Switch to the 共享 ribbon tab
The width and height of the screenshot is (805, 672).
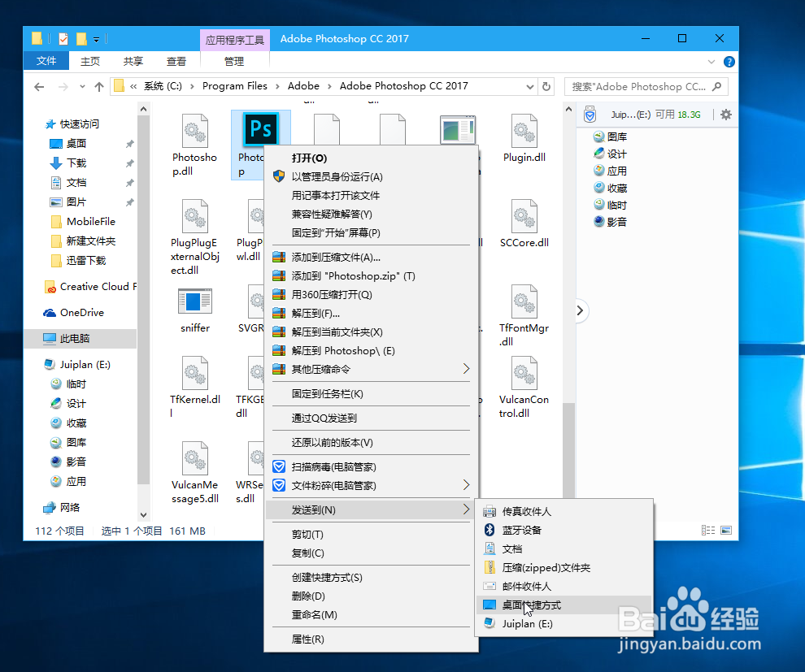pos(133,62)
